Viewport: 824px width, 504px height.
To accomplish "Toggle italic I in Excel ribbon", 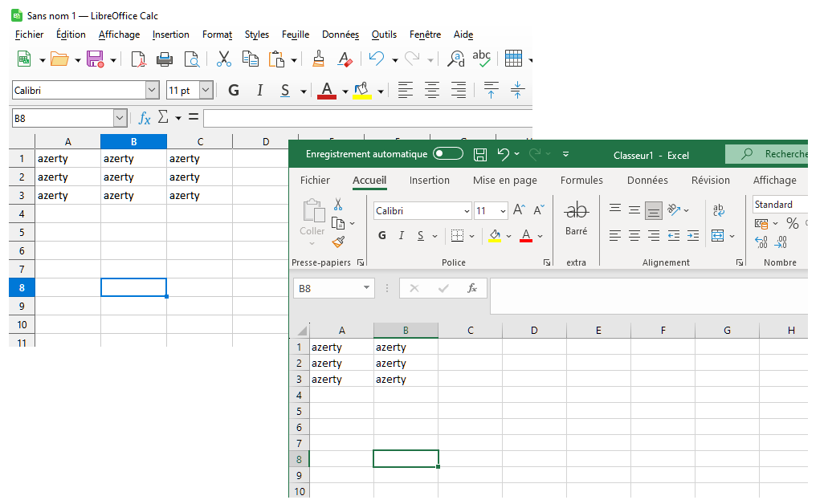I will click(402, 236).
